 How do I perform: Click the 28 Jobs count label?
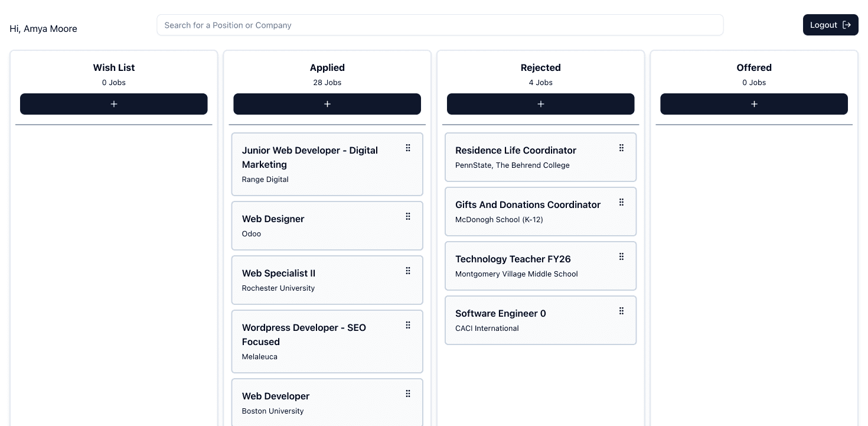pyautogui.click(x=327, y=82)
